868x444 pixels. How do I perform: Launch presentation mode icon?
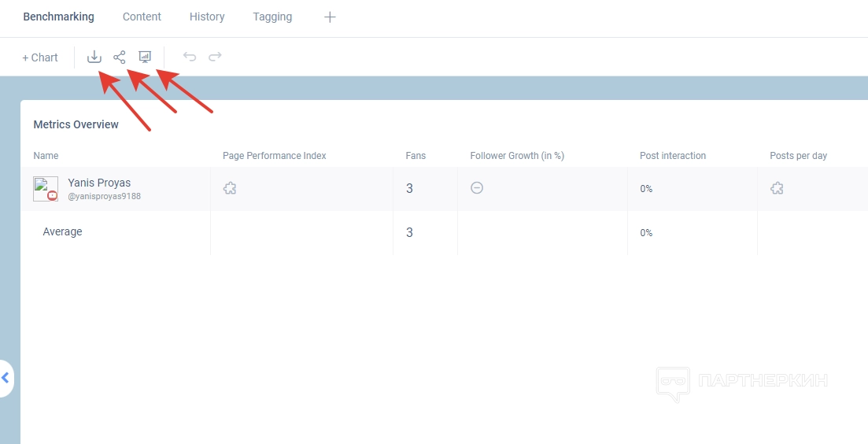click(145, 57)
